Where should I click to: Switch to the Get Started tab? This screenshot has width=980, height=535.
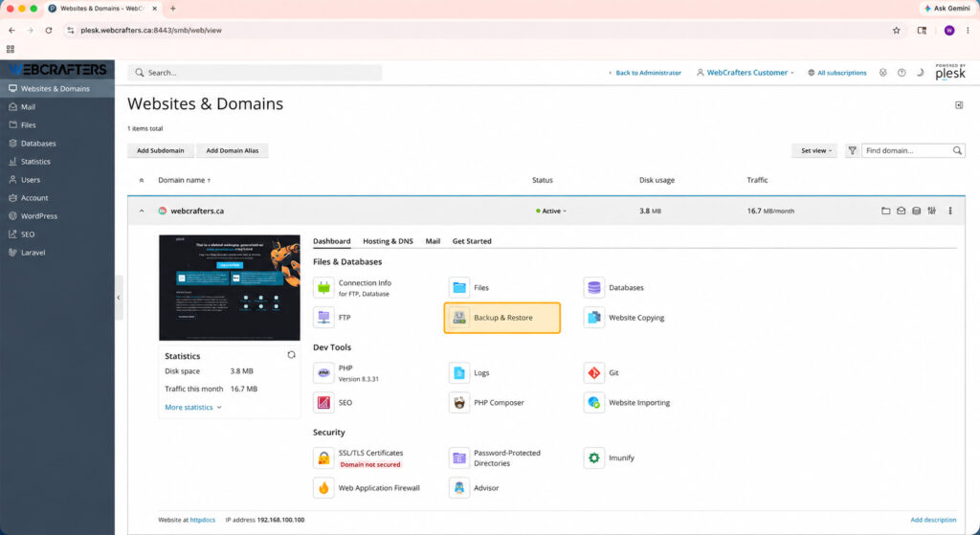tap(472, 241)
